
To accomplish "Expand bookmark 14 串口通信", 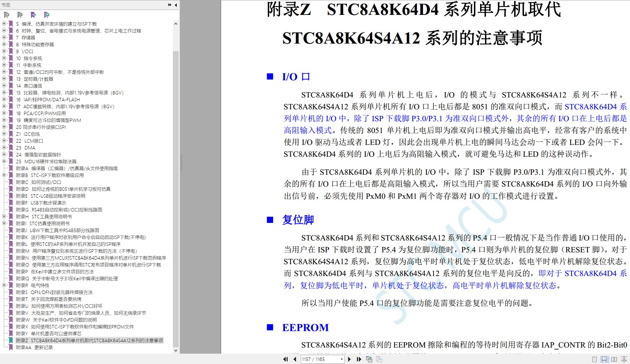I will click(x=4, y=86).
